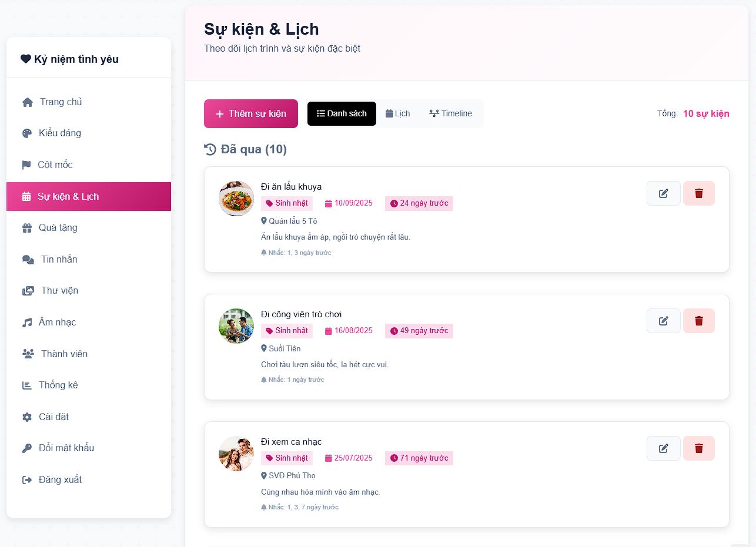756x547 pixels.
Task: Click edit icon for Đi xem ca nhạc
Action: pos(663,448)
